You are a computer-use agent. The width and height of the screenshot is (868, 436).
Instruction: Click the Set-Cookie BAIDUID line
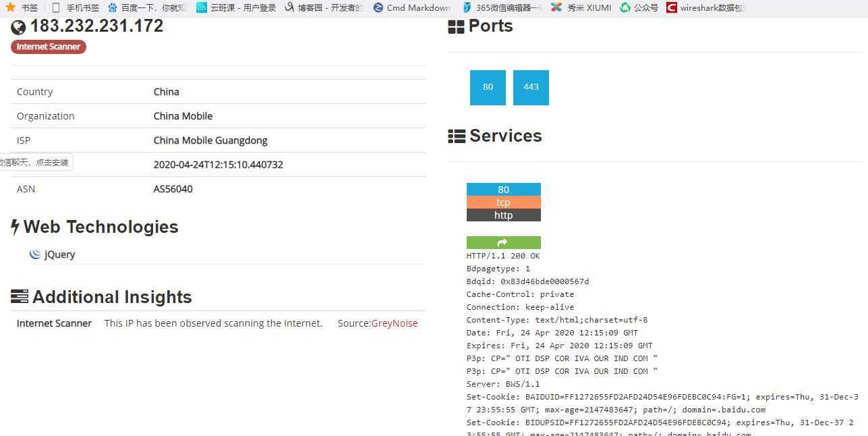(x=662, y=403)
